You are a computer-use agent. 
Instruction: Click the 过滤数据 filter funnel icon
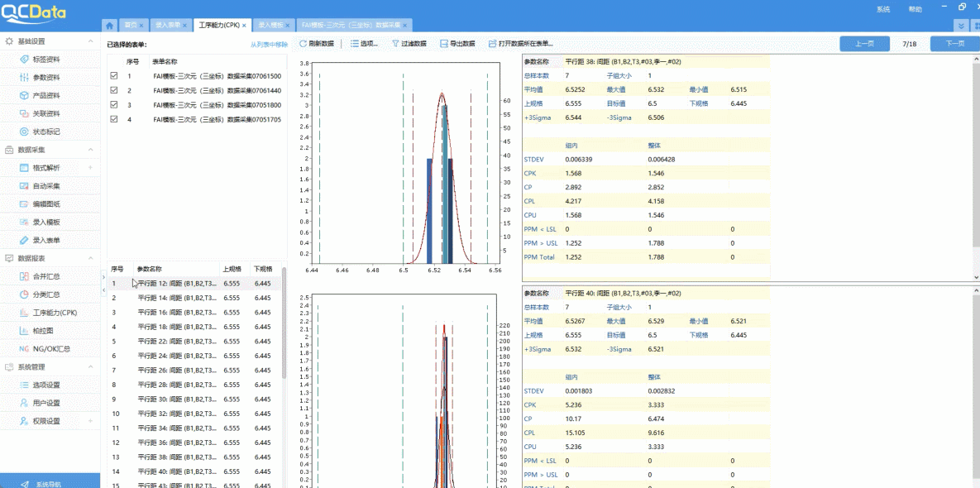tap(396, 44)
